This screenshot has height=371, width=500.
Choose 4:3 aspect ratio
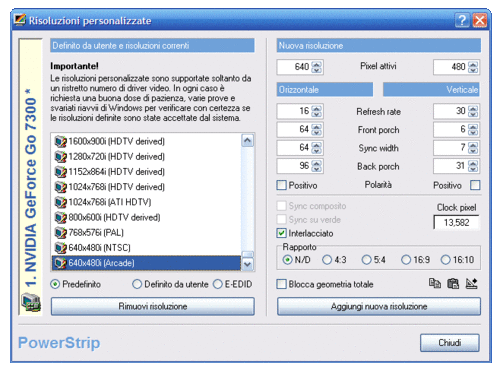(327, 260)
